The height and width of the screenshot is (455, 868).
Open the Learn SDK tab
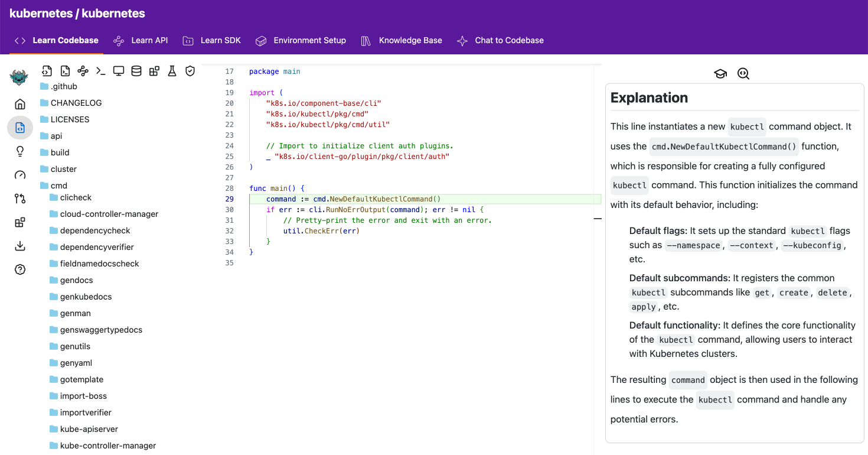pyautogui.click(x=212, y=40)
